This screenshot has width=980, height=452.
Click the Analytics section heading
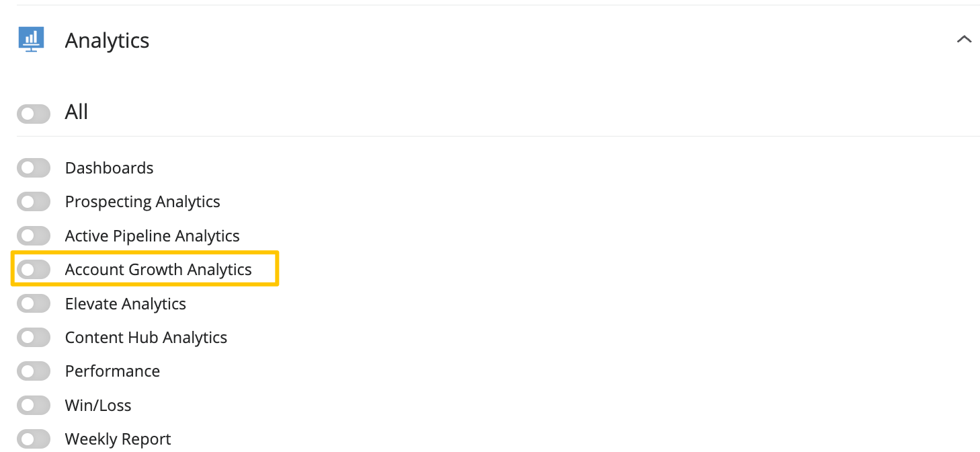click(107, 40)
